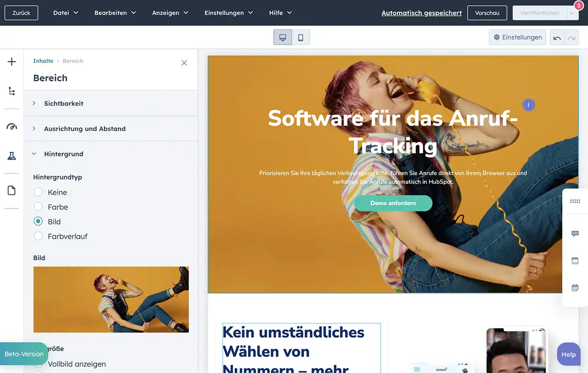Open the content tree structure icon
This screenshot has height=373, width=588.
tap(12, 91)
